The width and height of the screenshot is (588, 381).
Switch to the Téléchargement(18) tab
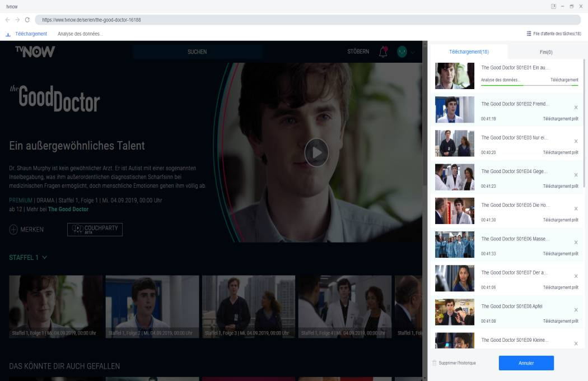pos(469,52)
